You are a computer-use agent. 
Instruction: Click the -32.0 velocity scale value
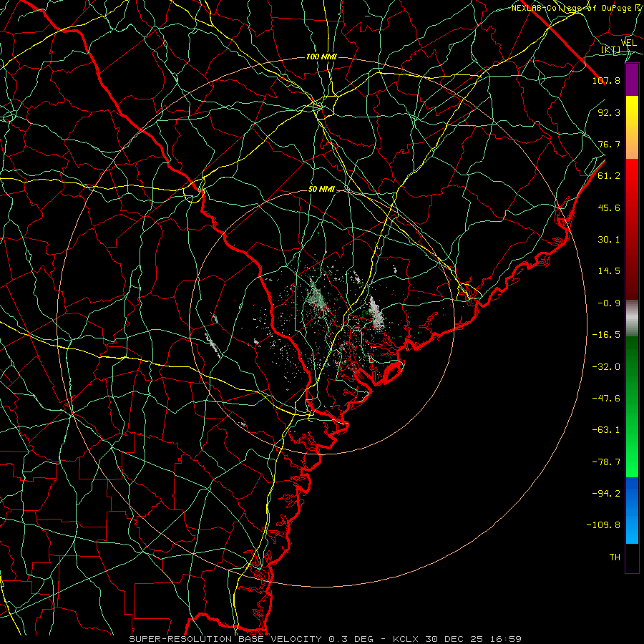(606, 367)
